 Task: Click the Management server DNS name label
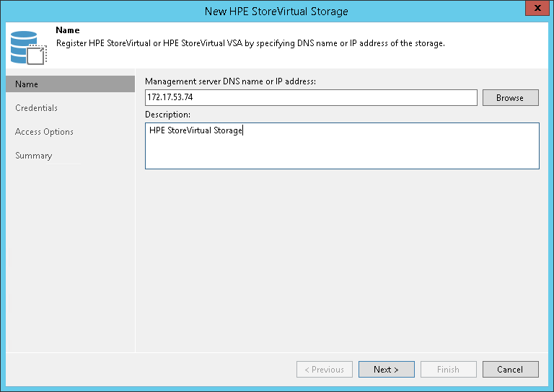click(230, 81)
